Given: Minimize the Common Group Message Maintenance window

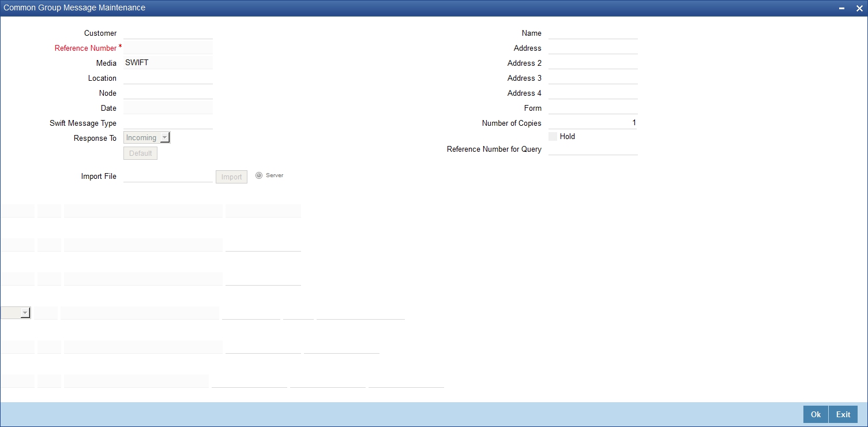Looking at the screenshot, I should [843, 8].
